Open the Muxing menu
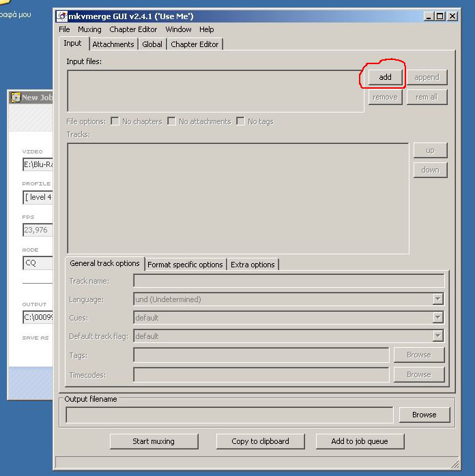 point(89,29)
